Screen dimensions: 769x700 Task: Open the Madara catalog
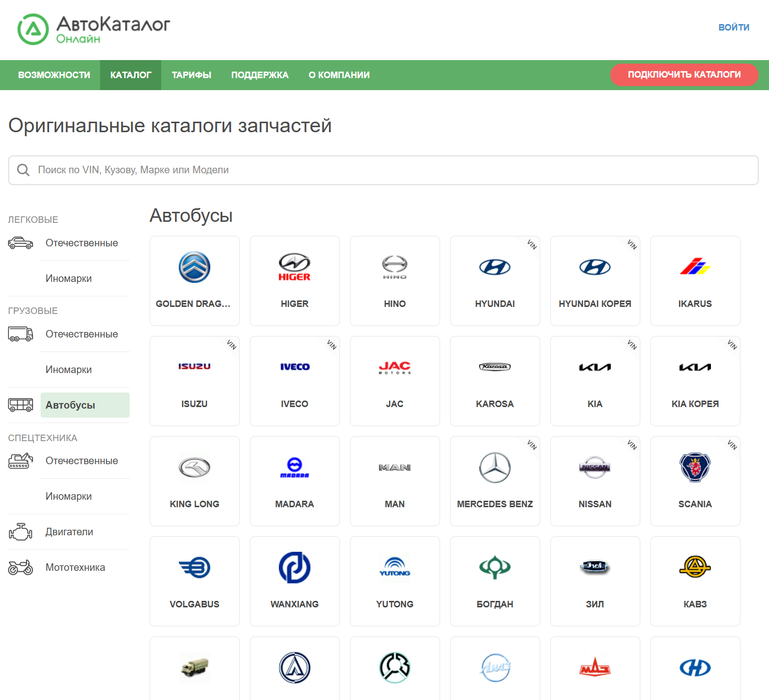coord(295,481)
